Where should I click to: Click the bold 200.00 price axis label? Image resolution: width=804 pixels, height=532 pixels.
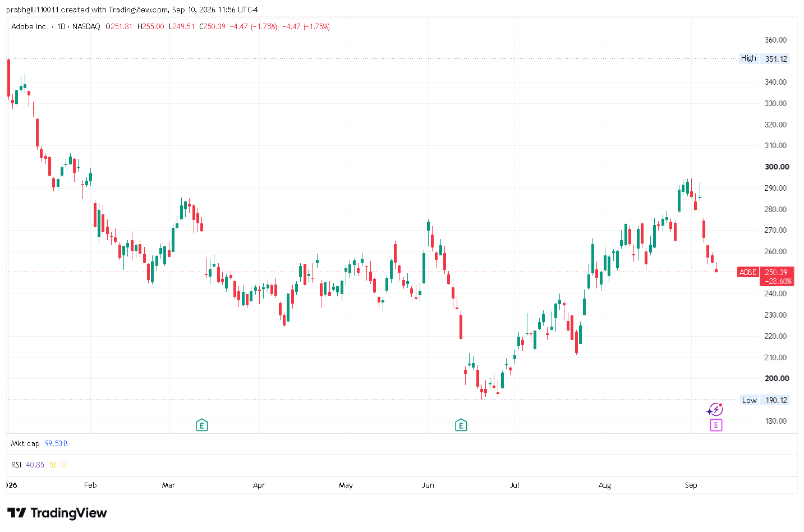777,378
